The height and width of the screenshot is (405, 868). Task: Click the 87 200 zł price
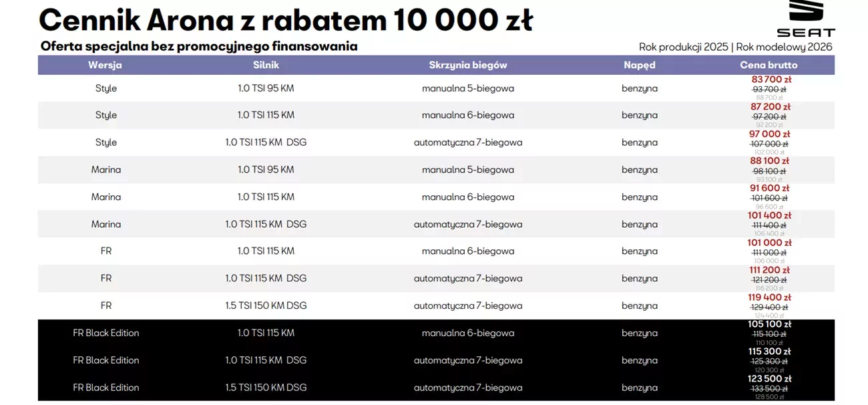coord(771,107)
